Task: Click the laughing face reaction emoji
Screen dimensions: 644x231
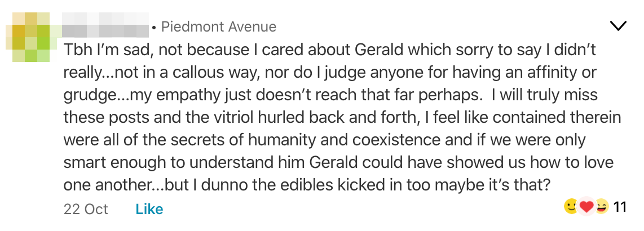Action: coord(601,206)
